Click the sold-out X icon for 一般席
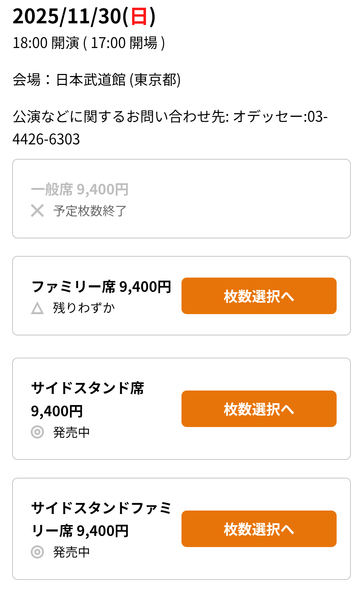364x590 pixels. point(37,211)
